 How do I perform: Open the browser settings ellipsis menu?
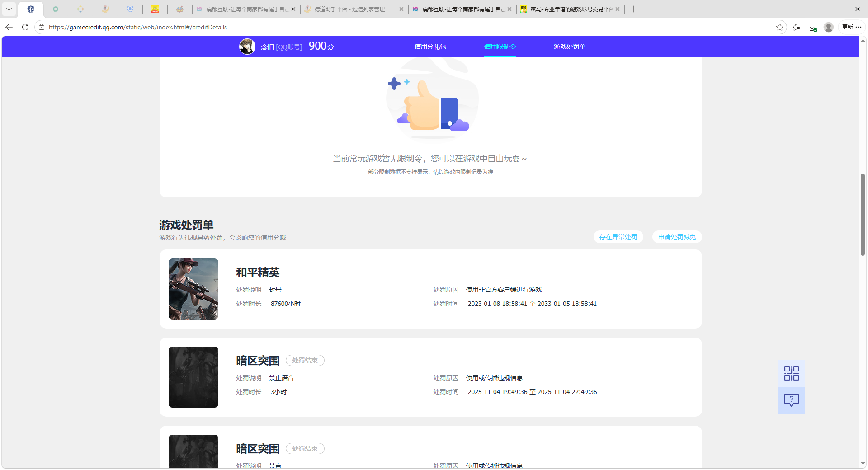(859, 27)
